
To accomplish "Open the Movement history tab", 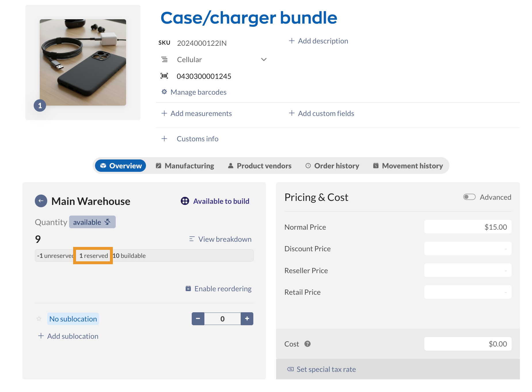I will click(x=408, y=166).
